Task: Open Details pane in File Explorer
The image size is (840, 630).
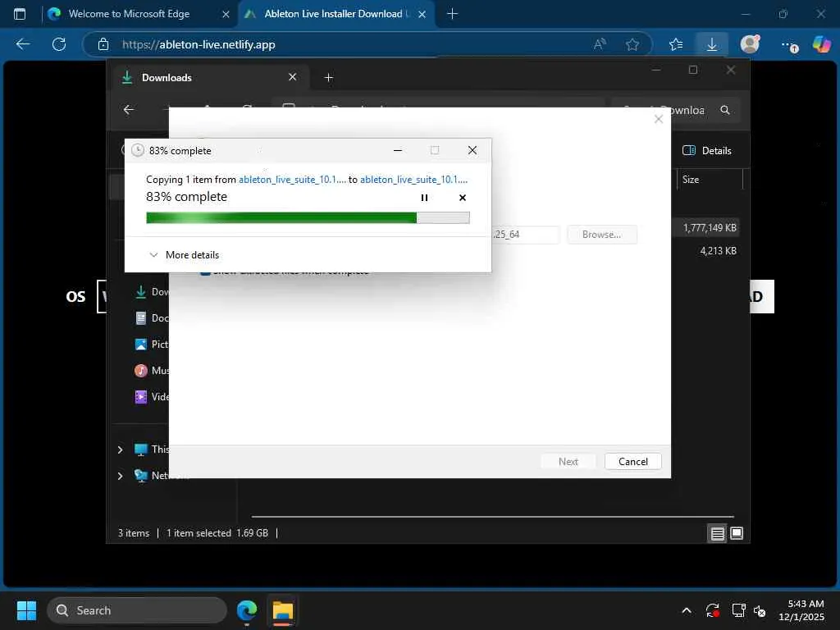Action: (706, 151)
